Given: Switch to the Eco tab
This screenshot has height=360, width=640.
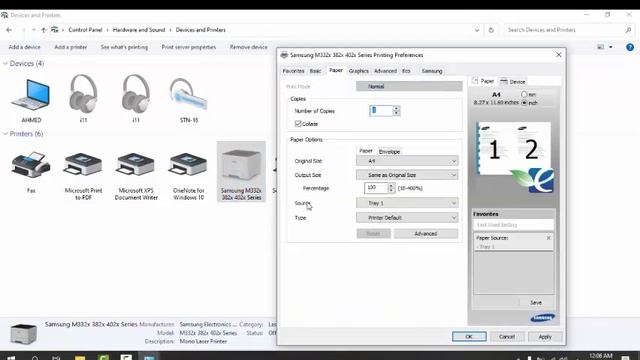Looking at the screenshot, I should pos(406,71).
